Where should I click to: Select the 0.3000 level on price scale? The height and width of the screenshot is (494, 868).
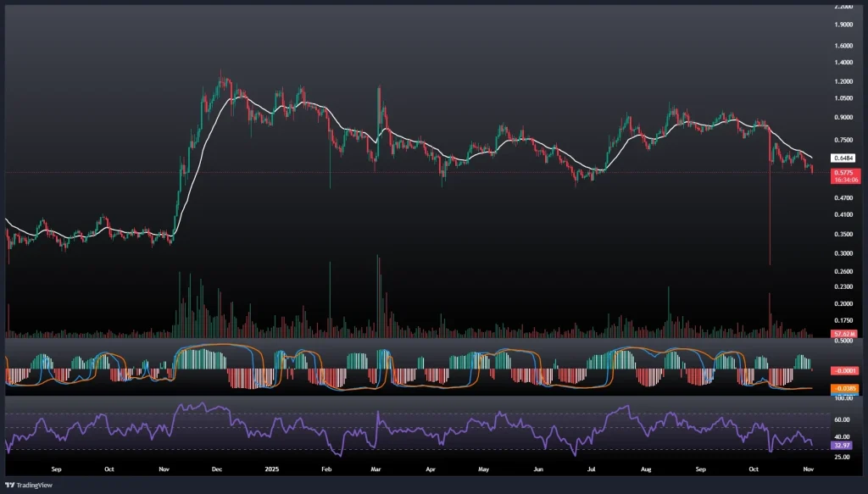tap(843, 253)
